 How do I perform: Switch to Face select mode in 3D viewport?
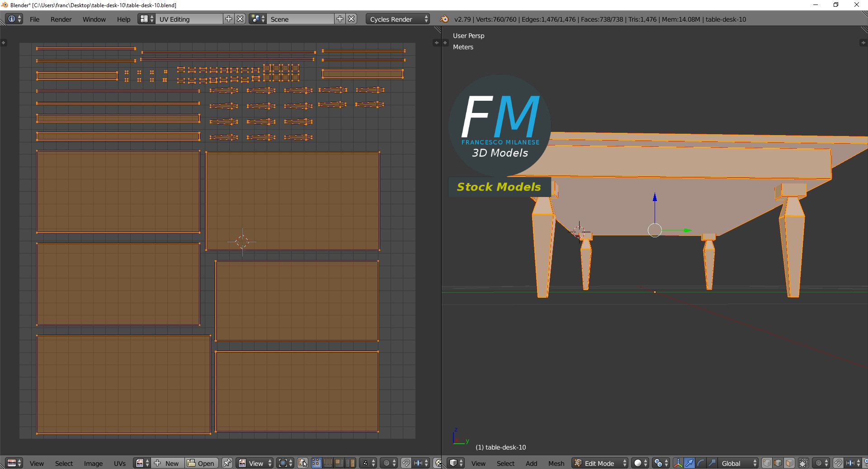pos(790,463)
